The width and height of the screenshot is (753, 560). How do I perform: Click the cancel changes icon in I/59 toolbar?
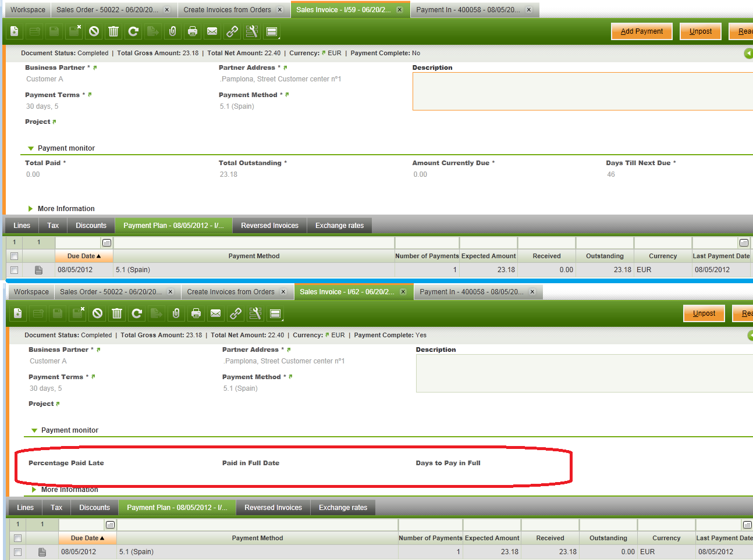[94, 31]
